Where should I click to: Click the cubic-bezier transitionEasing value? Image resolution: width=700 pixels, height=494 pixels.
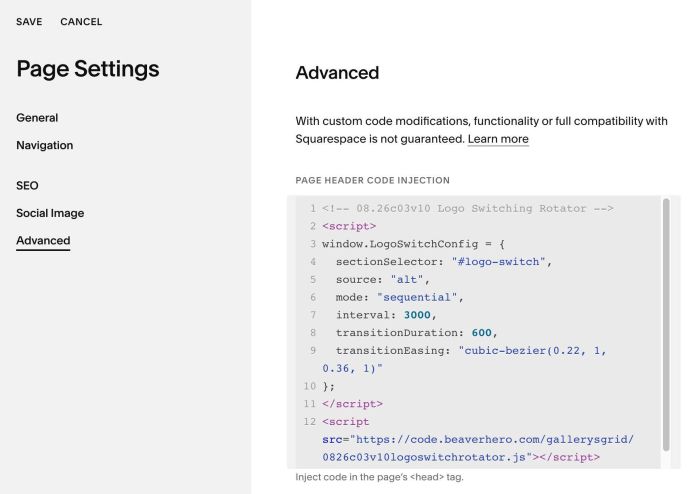click(x=464, y=360)
